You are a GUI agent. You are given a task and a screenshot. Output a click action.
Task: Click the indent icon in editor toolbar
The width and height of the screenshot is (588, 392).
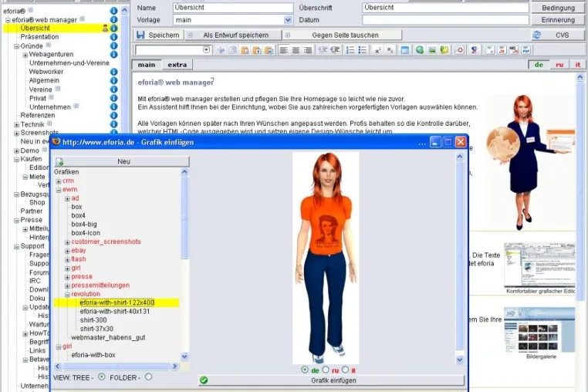(x=335, y=50)
